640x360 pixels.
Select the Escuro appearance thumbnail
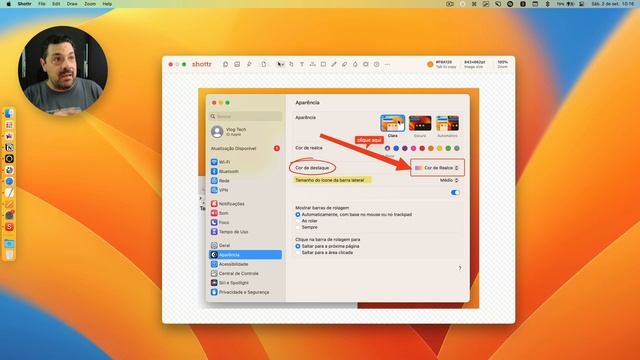pyautogui.click(x=420, y=123)
